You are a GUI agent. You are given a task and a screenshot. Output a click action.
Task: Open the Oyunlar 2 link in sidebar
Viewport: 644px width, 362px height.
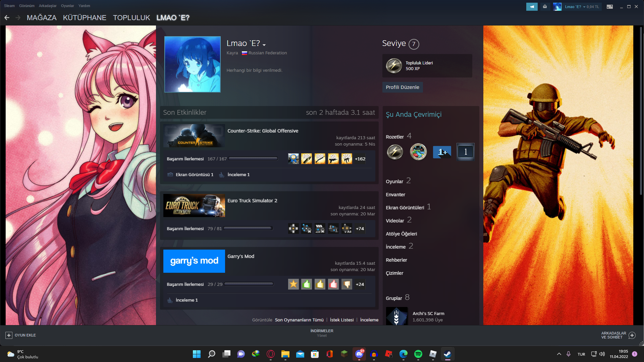[398, 181]
